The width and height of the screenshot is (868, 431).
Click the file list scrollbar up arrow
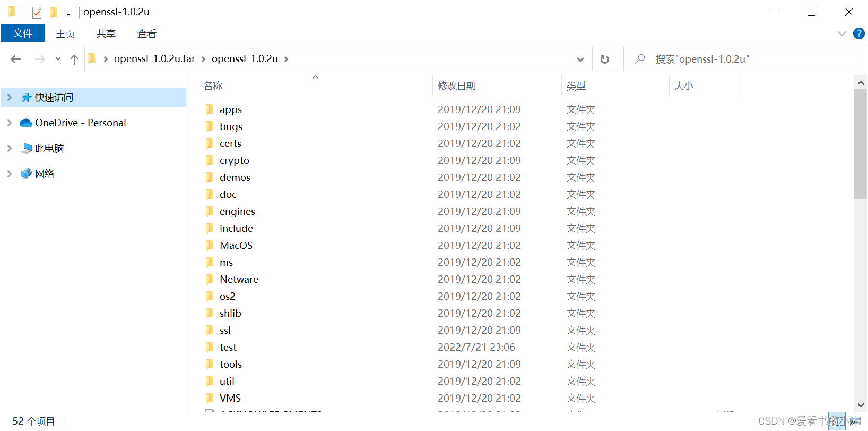click(861, 82)
